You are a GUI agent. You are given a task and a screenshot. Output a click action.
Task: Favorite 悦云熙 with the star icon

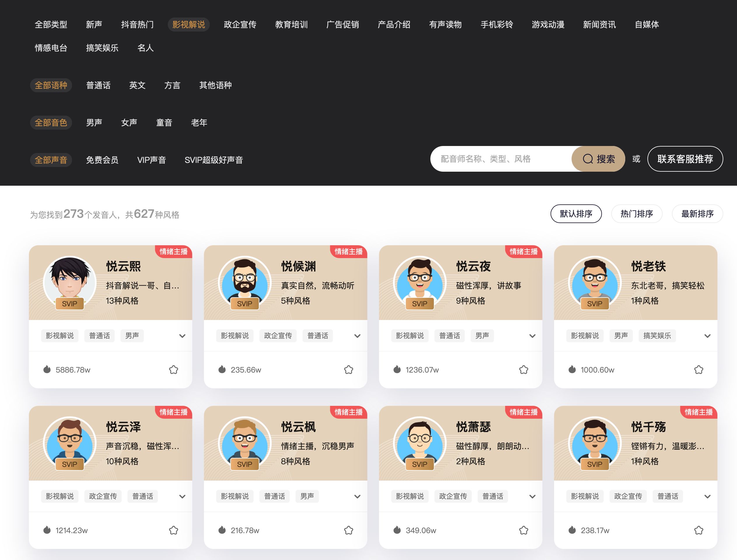coord(174,370)
